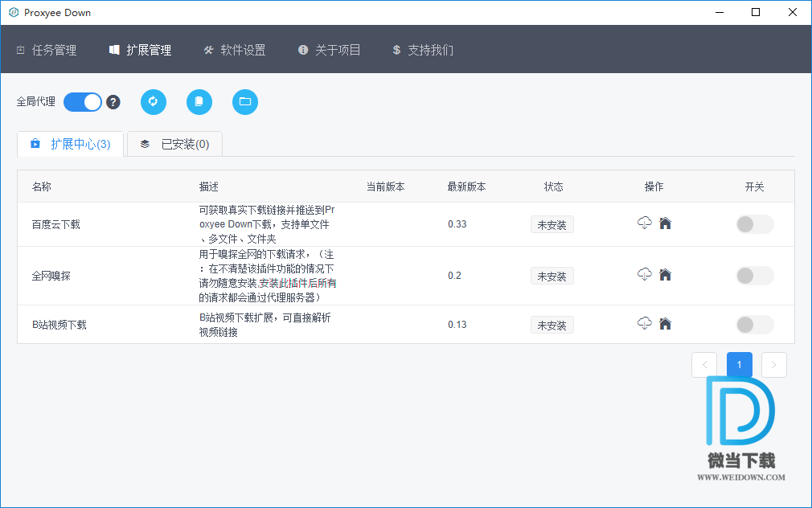Minimize the Proxyee Down window
Screen dimensions: 812x508
[720, 12]
